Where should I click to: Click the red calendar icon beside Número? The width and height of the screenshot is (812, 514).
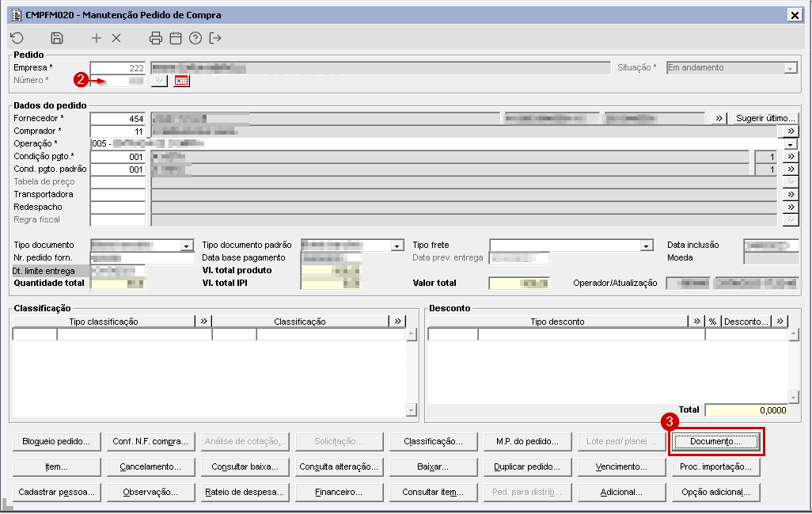click(181, 81)
